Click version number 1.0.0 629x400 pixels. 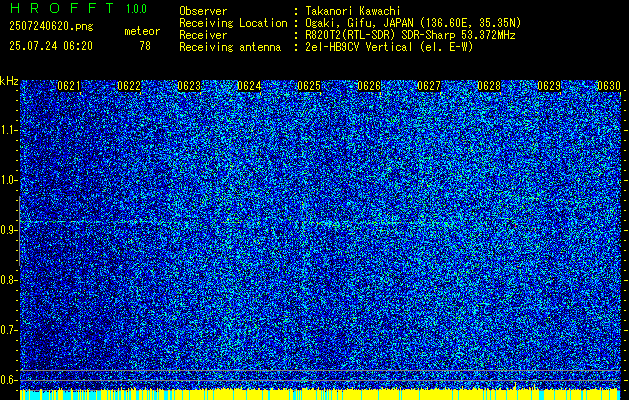point(136,9)
